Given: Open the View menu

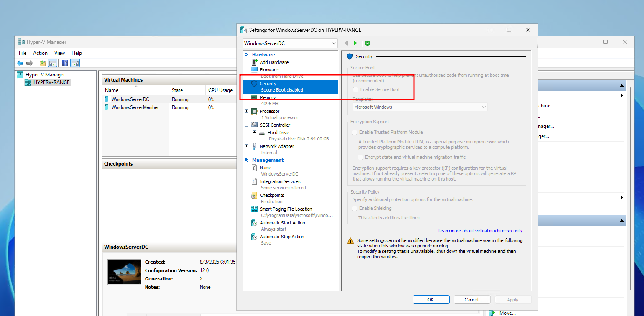Looking at the screenshot, I should (59, 53).
